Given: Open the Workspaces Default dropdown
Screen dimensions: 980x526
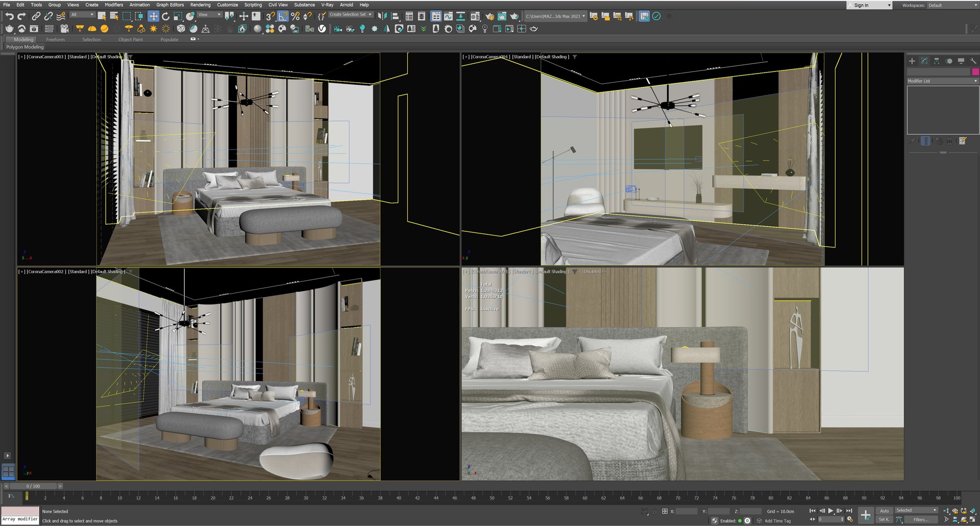Looking at the screenshot, I should 952,5.
